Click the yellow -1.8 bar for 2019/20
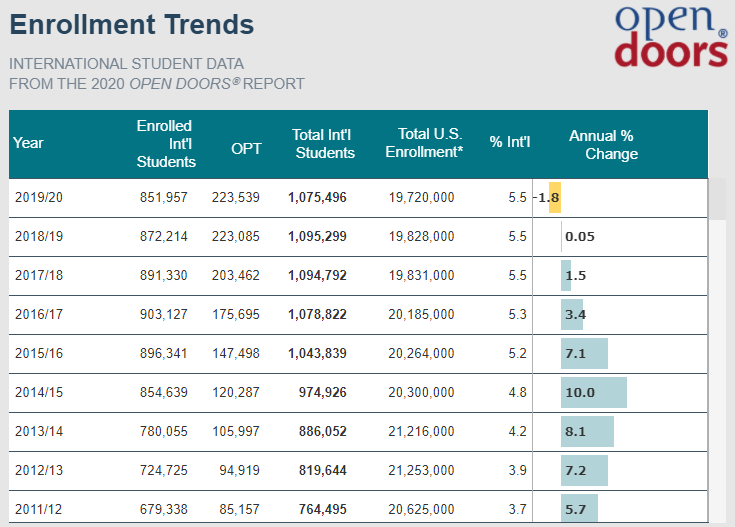Viewport: 735px width, 527px height. point(554,198)
